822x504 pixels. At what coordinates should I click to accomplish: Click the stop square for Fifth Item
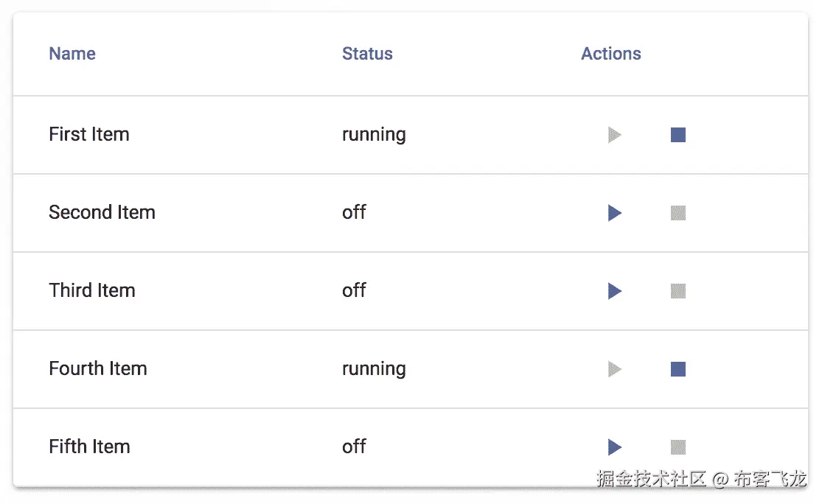coord(678,447)
